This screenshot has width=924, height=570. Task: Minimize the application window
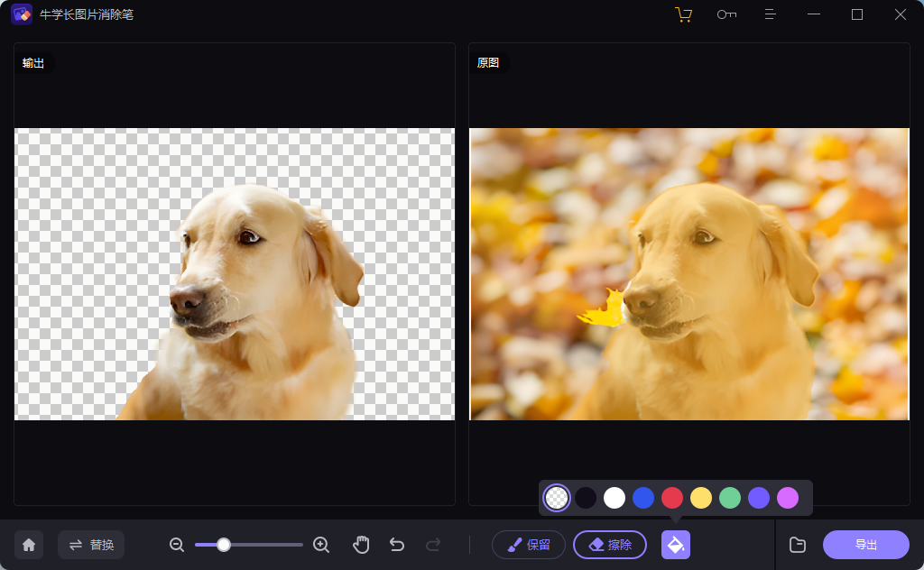pyautogui.click(x=814, y=14)
